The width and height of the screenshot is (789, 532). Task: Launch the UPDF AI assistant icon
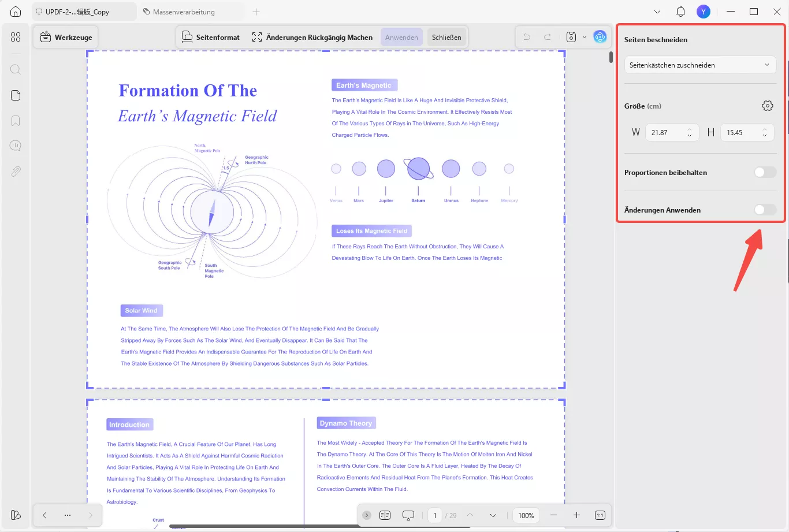pos(600,37)
